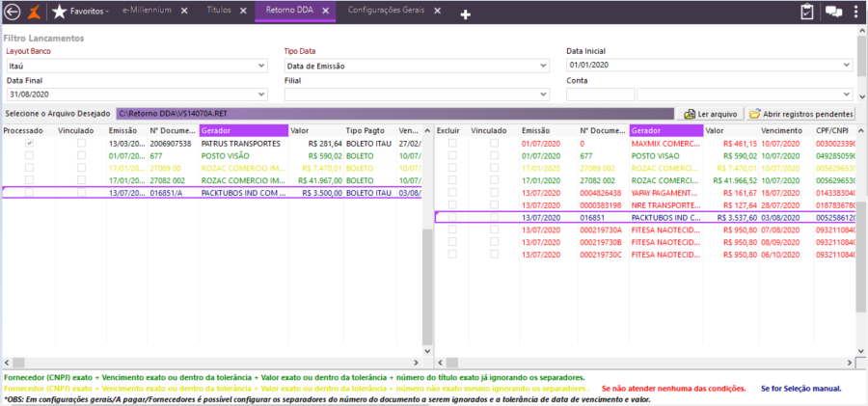Click the Conta code input field
The height and width of the screenshot is (406, 868).
coord(600,95)
